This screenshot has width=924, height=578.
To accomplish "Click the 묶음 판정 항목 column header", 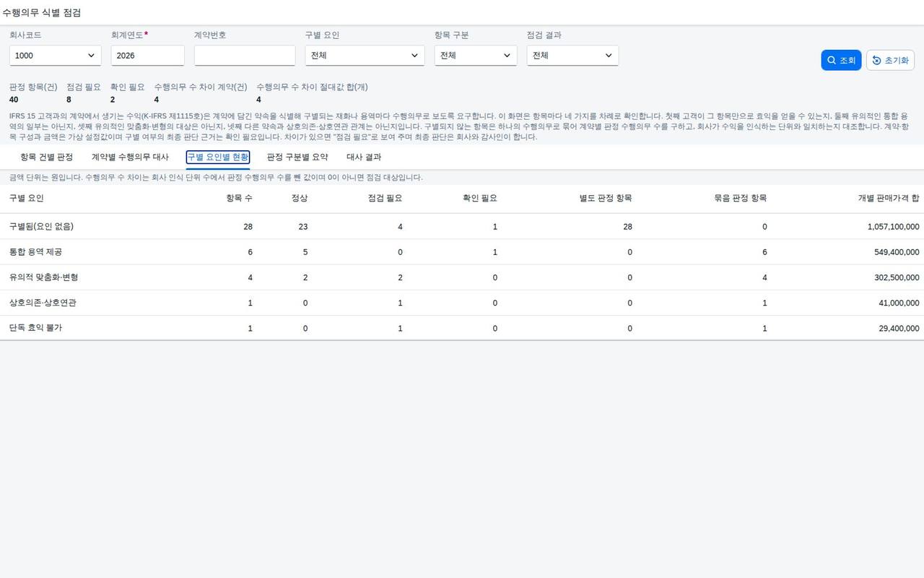I will click(x=741, y=198).
